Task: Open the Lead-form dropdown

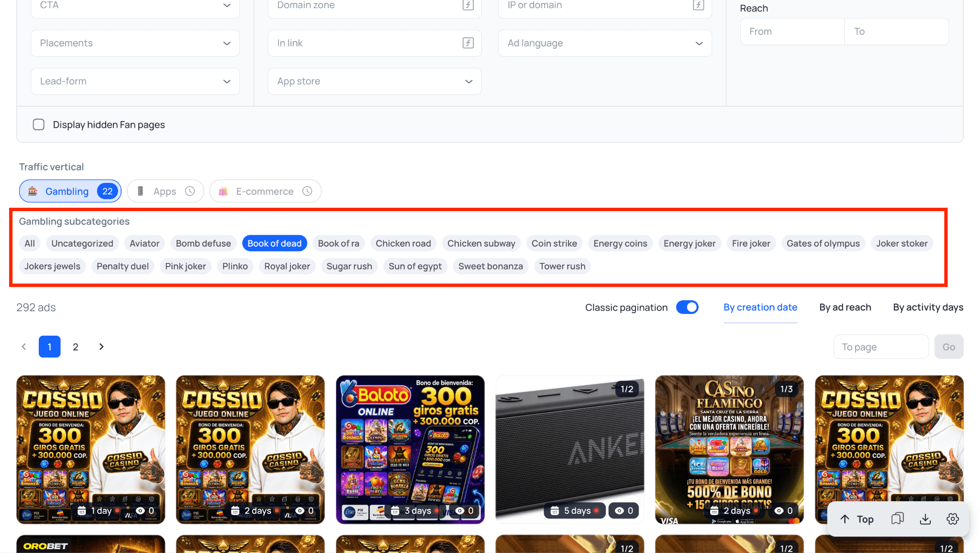Action: 135,81
